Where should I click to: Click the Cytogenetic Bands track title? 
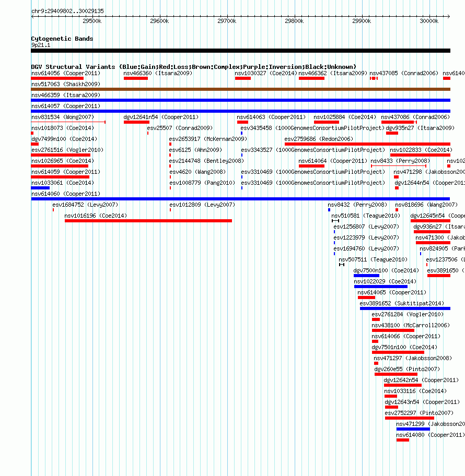point(62,39)
